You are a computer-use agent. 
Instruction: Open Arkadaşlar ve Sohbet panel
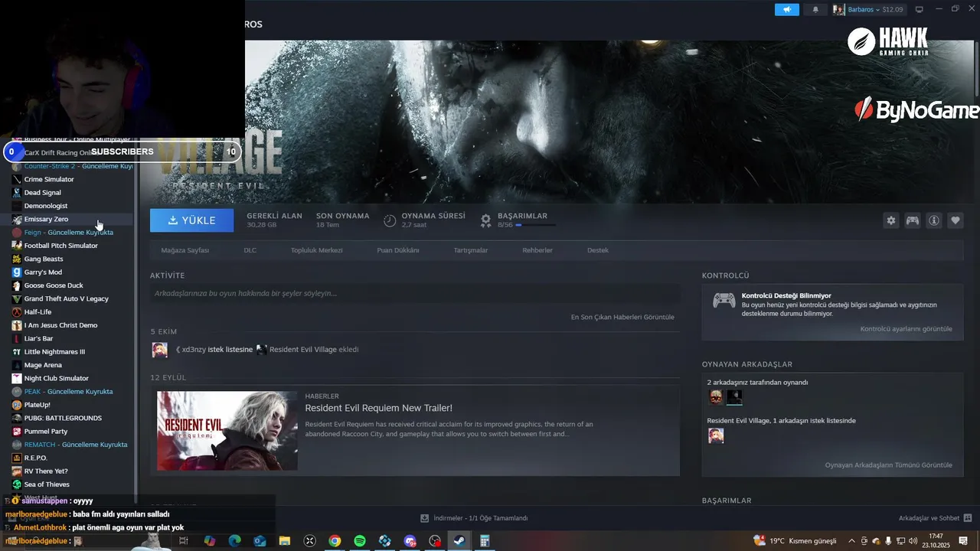click(935, 518)
